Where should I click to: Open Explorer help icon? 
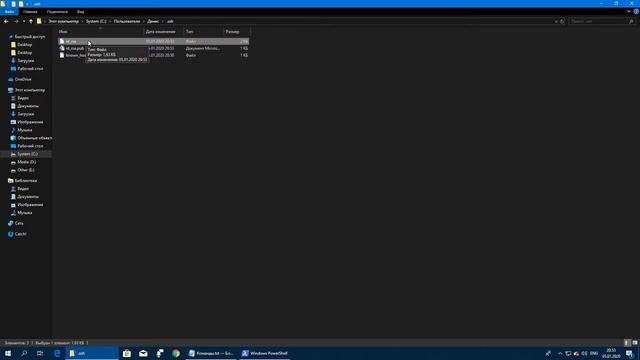[x=636, y=11]
